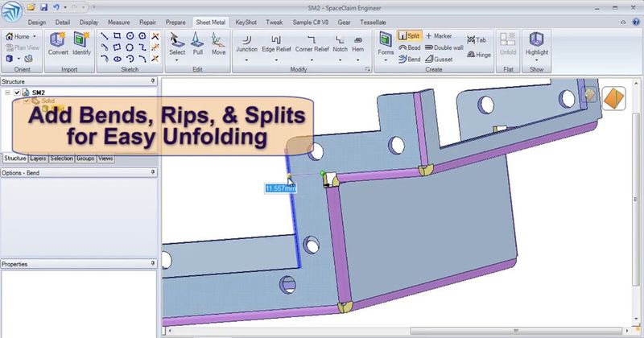The width and height of the screenshot is (644, 338).
Task: Click the Double wall tool
Action: (x=444, y=47)
